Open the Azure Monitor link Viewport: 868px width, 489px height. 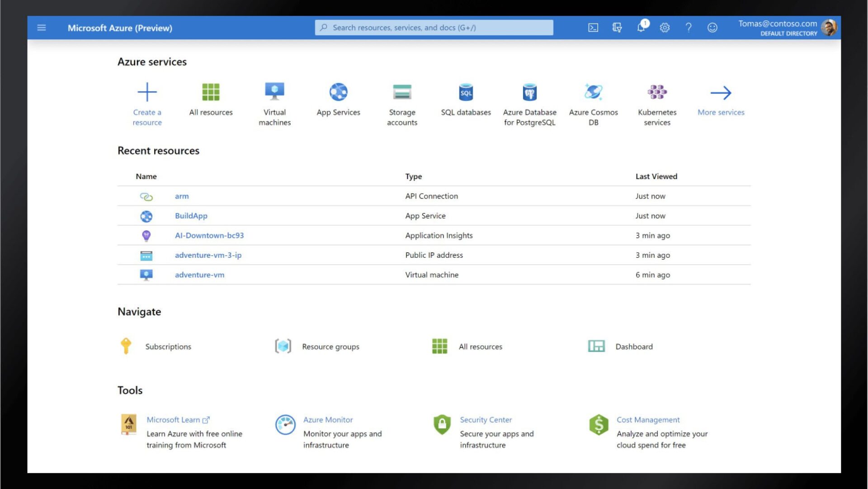tap(328, 420)
